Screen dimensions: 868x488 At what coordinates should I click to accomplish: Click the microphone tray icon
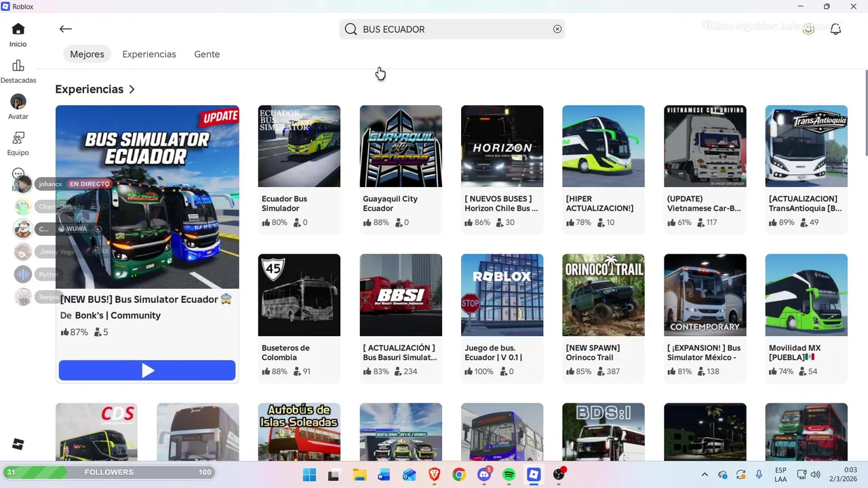click(x=759, y=474)
